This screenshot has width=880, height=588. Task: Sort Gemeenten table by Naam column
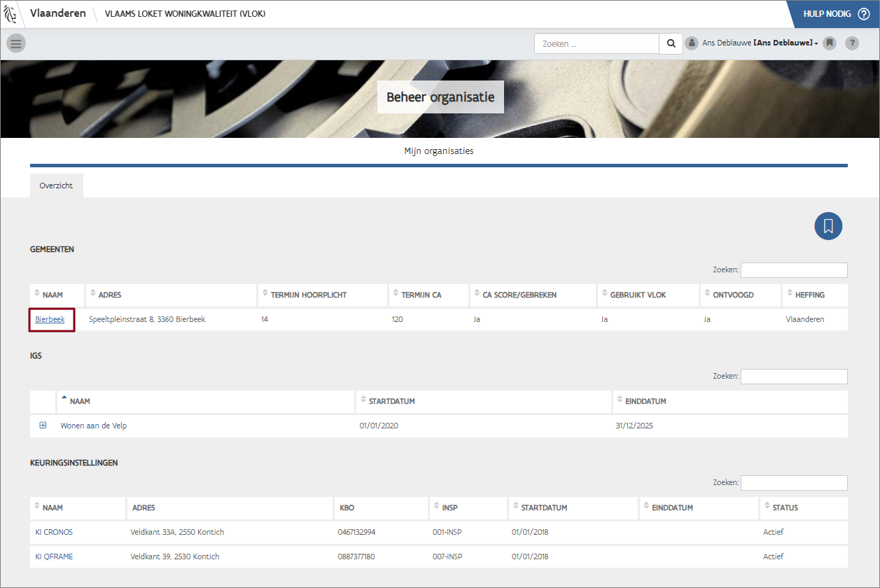pyautogui.click(x=53, y=295)
